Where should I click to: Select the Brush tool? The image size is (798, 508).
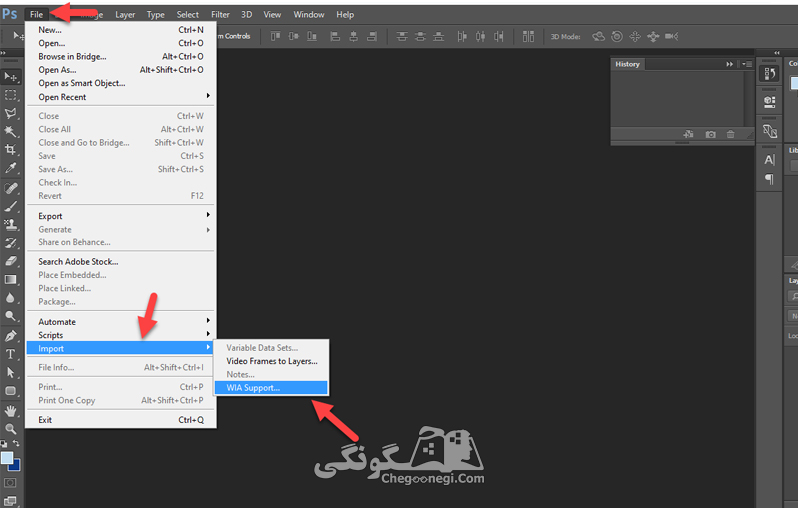coord(10,207)
